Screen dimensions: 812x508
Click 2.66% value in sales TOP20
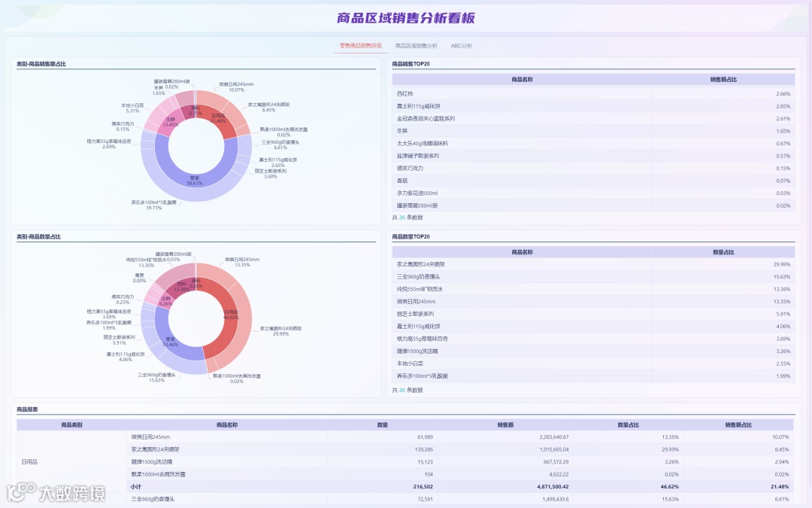783,94
